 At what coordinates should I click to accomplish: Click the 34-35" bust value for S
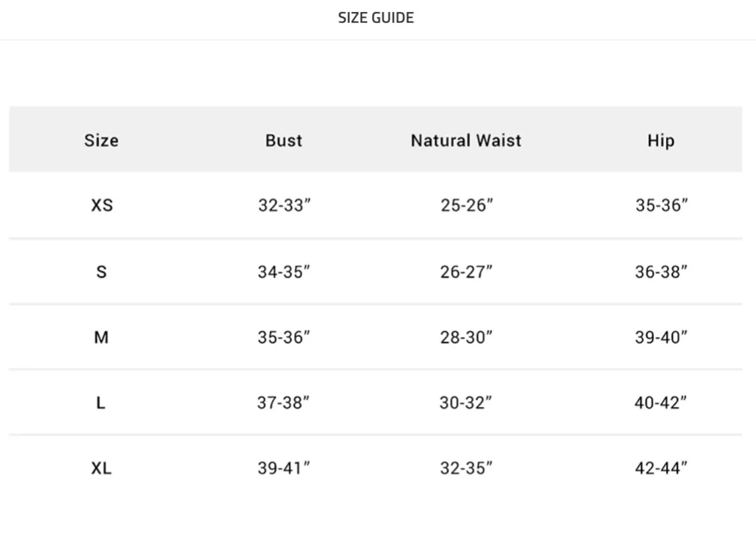click(x=284, y=271)
